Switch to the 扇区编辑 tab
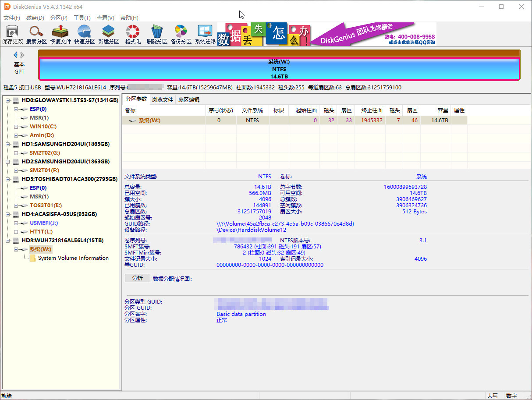 [x=188, y=99]
